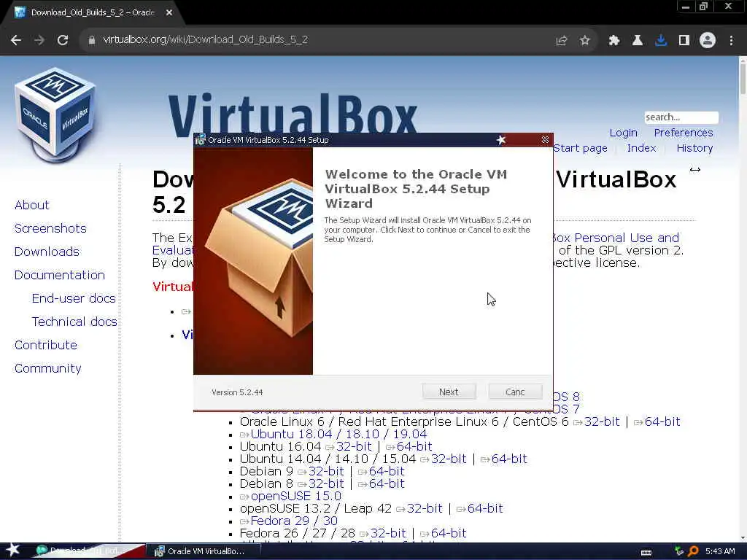Click the keyboard icon in system tray
This screenshot has height=560, width=747.
[x=646, y=553]
